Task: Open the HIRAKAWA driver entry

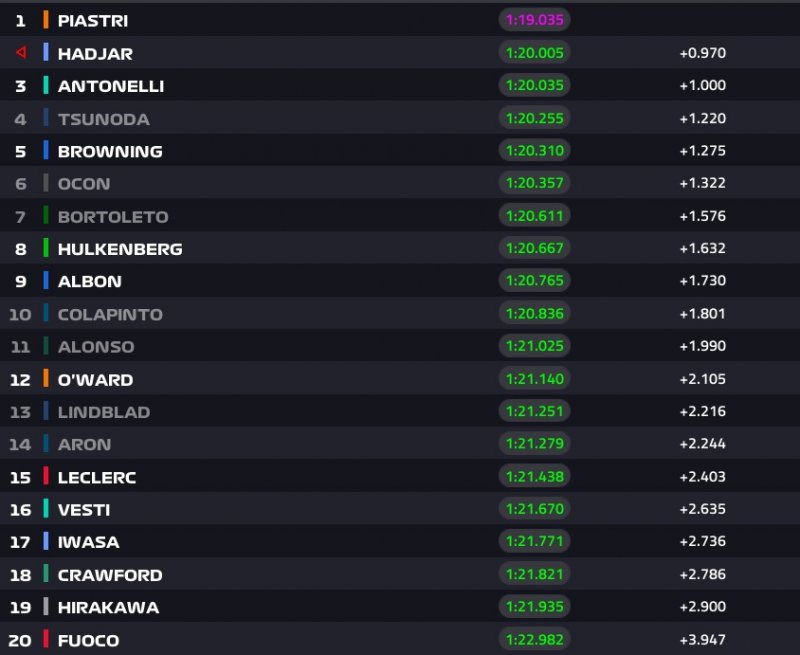Action: tap(108, 607)
